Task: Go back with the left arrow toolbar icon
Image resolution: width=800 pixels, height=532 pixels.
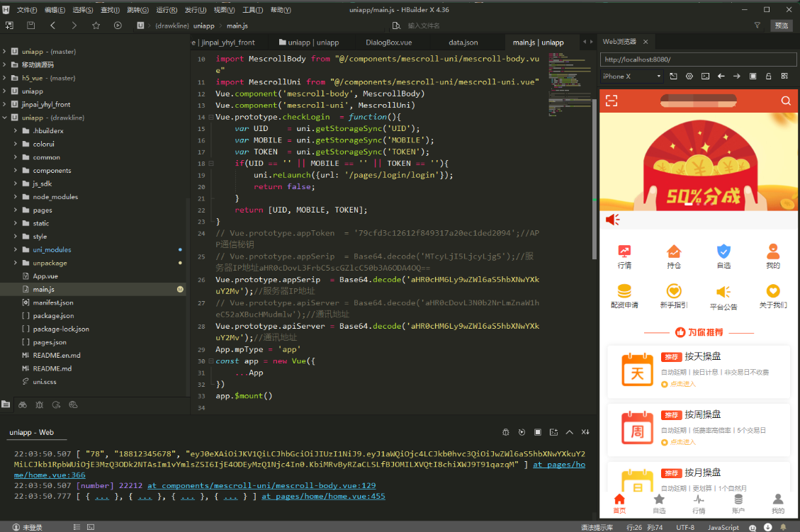Action: coord(52,26)
